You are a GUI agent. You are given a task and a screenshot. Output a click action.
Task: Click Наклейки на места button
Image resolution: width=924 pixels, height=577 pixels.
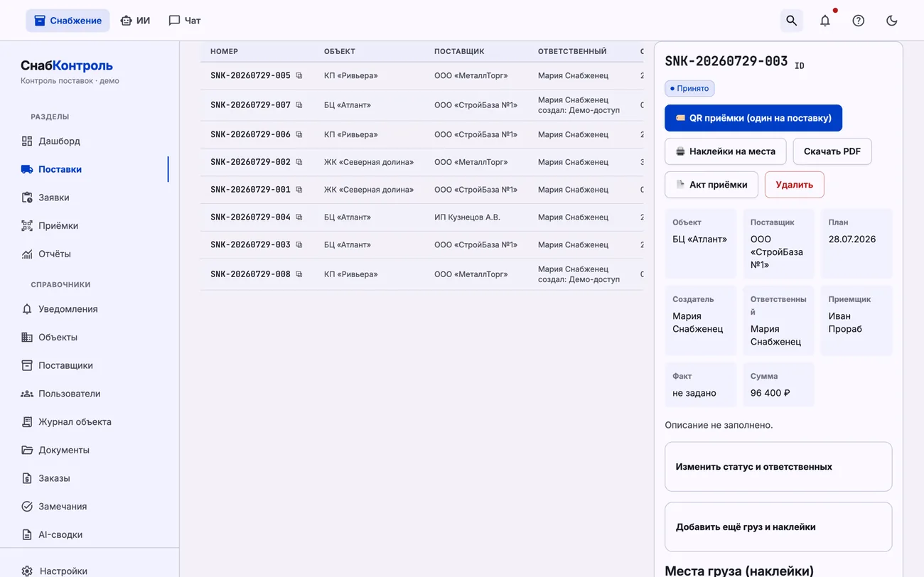pyautogui.click(x=725, y=151)
